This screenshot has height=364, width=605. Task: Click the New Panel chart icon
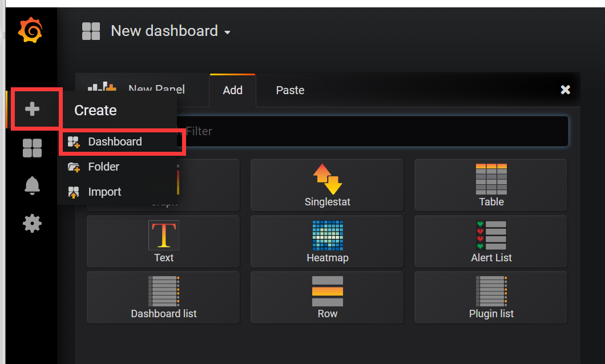[102, 87]
